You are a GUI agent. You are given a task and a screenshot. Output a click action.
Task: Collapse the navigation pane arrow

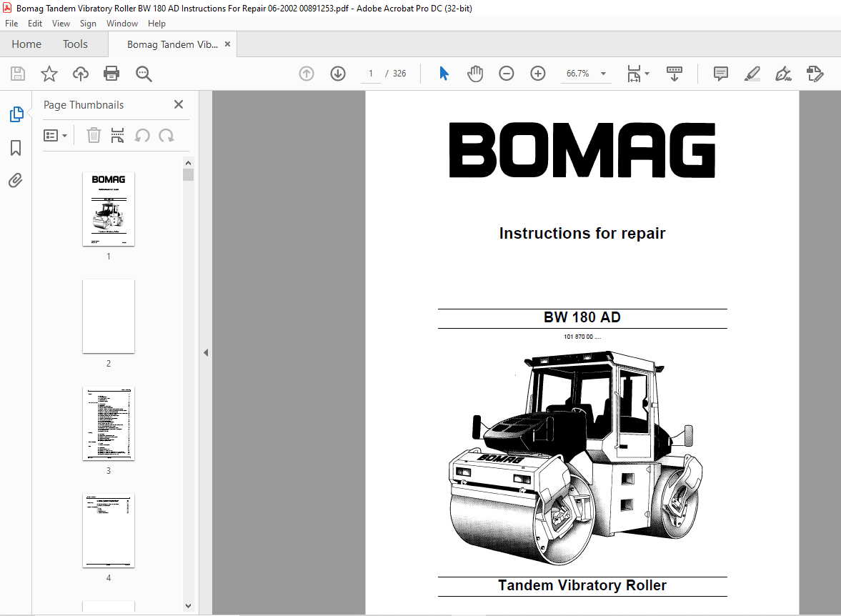pos(205,352)
